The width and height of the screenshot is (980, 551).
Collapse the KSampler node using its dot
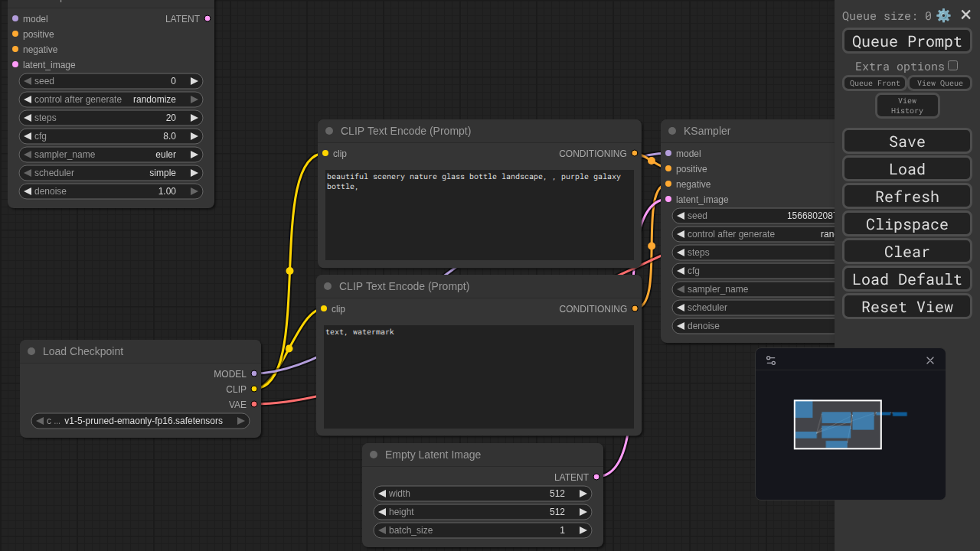[x=672, y=131]
